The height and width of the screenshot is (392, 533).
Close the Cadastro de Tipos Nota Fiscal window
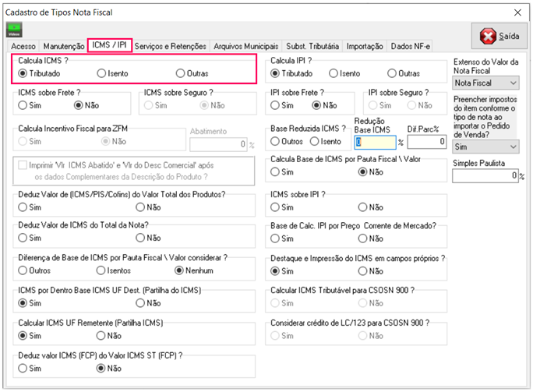[517, 11]
